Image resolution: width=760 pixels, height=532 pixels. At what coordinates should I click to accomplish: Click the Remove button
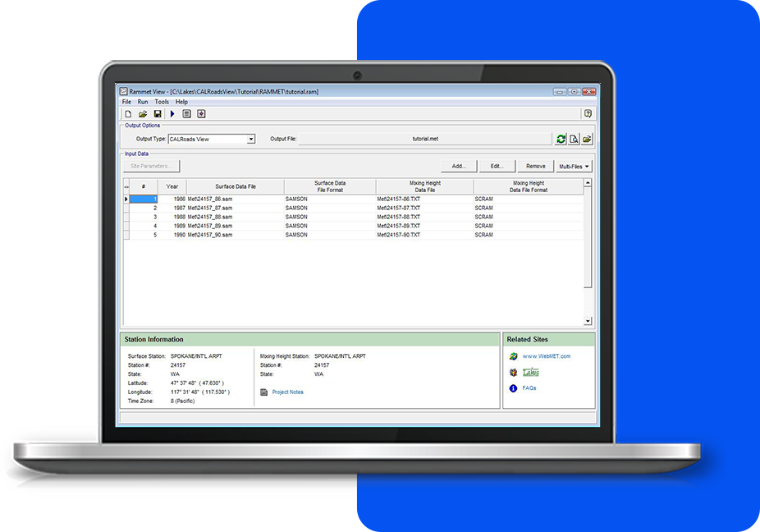point(536,167)
